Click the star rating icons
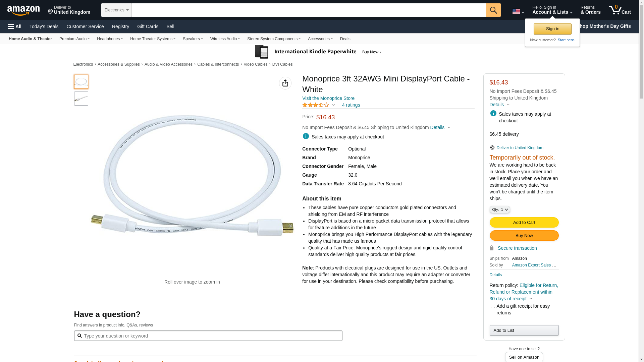This screenshot has height=362, width=644. (x=316, y=105)
